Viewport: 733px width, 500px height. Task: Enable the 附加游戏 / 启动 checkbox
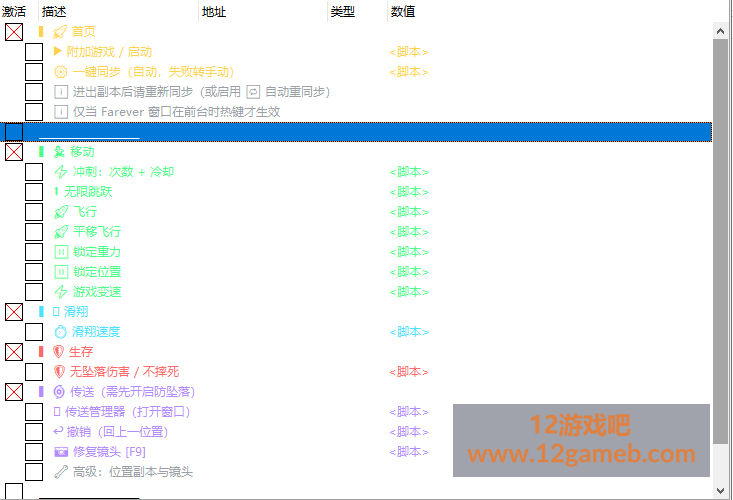(x=34, y=52)
